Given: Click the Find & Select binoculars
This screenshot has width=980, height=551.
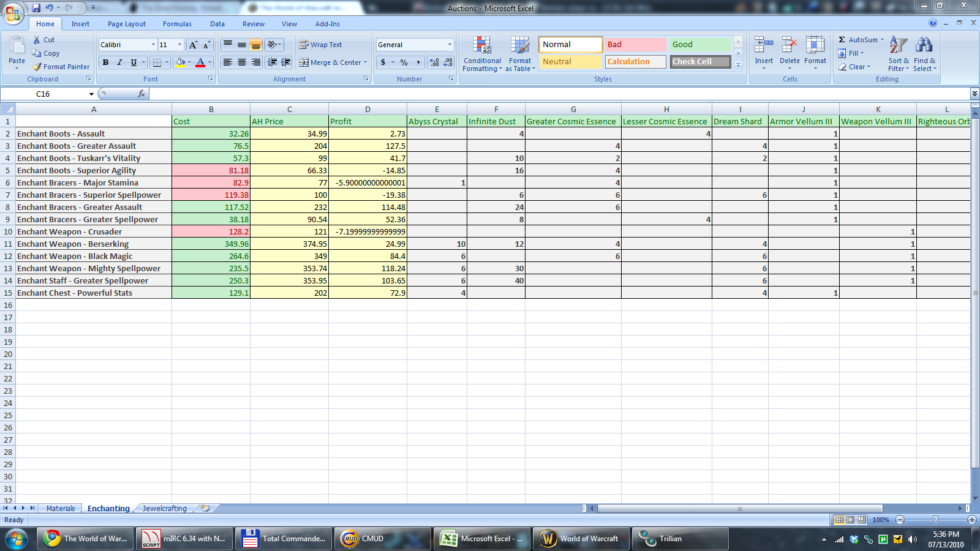Looking at the screenshot, I should pyautogui.click(x=924, y=45).
